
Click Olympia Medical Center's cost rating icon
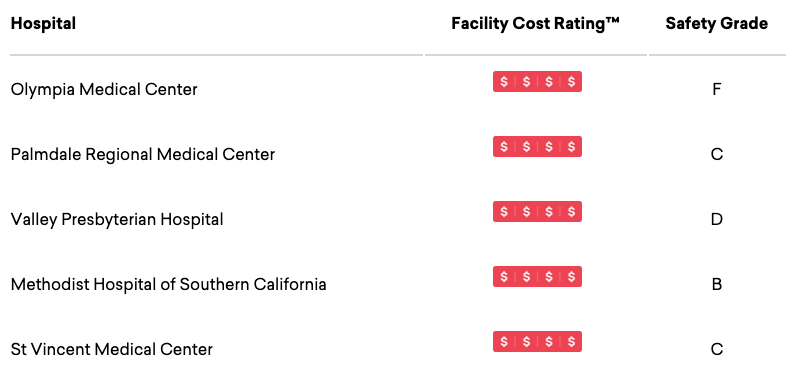537,82
